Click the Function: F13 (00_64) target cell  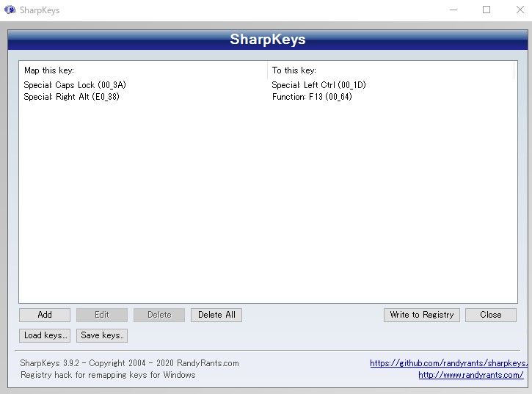312,97
